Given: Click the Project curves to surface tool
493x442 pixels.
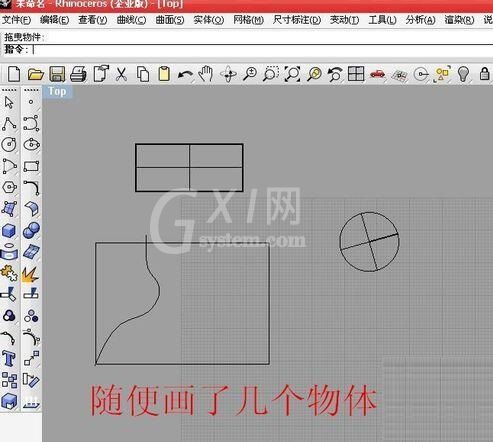Looking at the screenshot, I should 9,251.
